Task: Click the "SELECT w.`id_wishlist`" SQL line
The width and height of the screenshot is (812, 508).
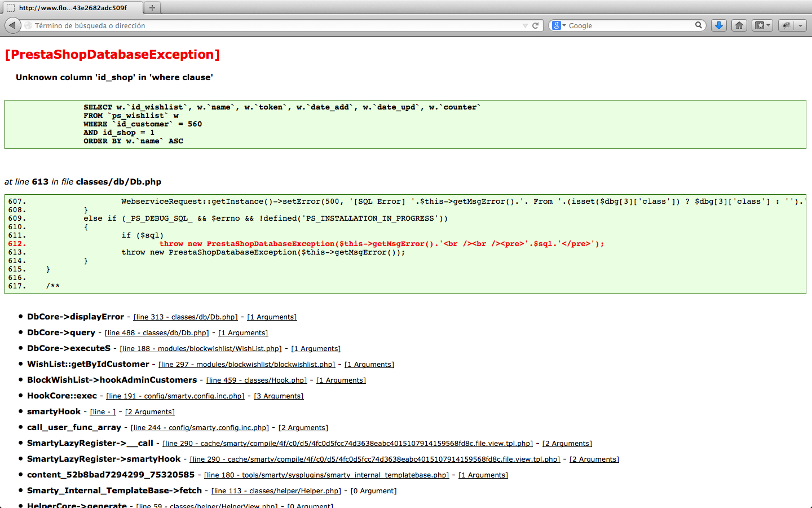Action: (282, 107)
